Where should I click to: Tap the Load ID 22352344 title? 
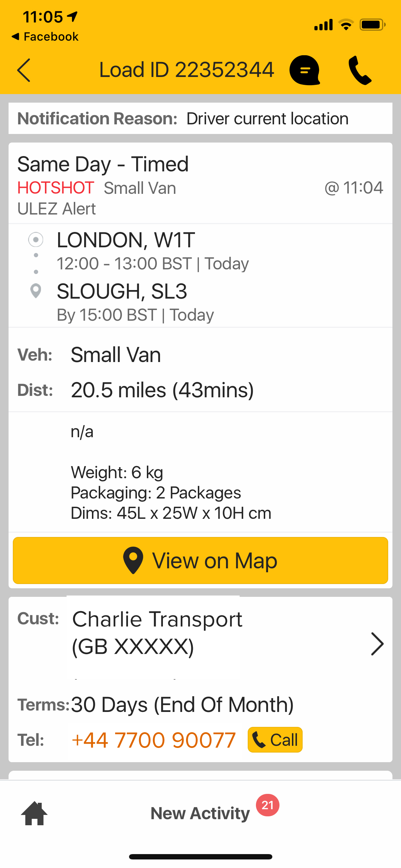click(186, 70)
